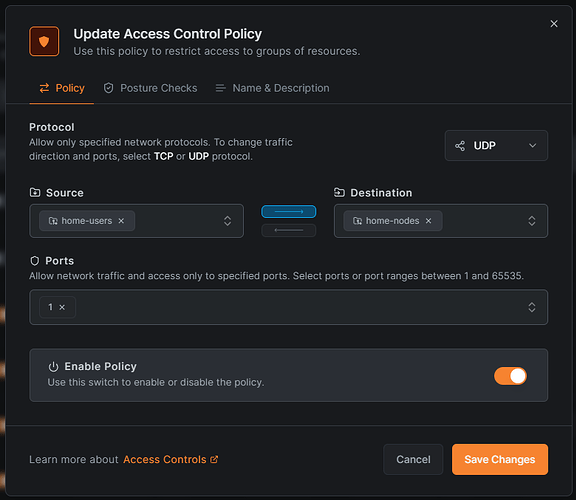
Task: Click the Destination folder icon
Action: click(339, 193)
